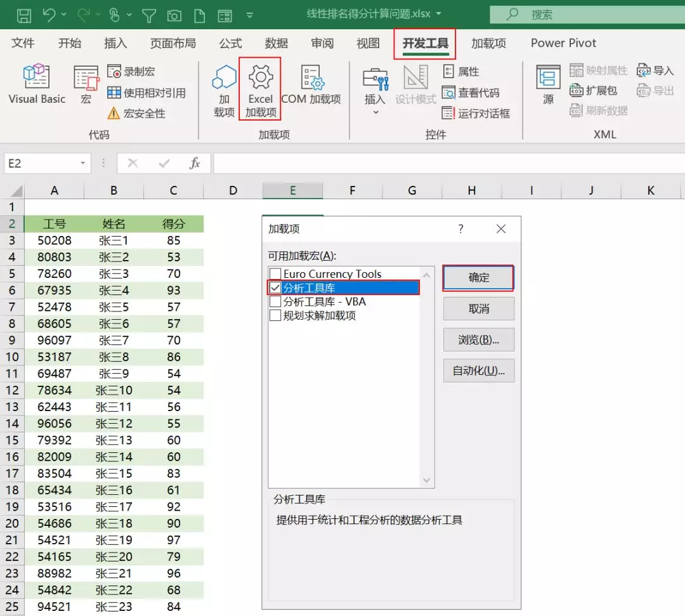Viewport: 685px width, 616px height.
Task: Check the 规划求解加载项 checkbox
Action: (x=275, y=315)
